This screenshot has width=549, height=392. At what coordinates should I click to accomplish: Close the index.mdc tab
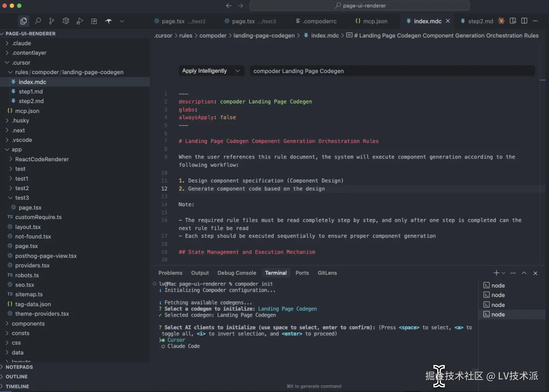[x=448, y=21]
